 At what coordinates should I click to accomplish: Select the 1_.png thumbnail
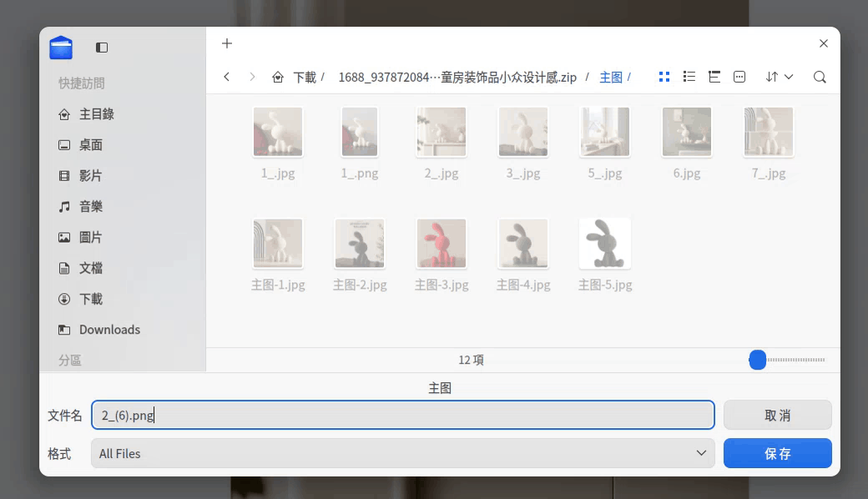click(360, 132)
